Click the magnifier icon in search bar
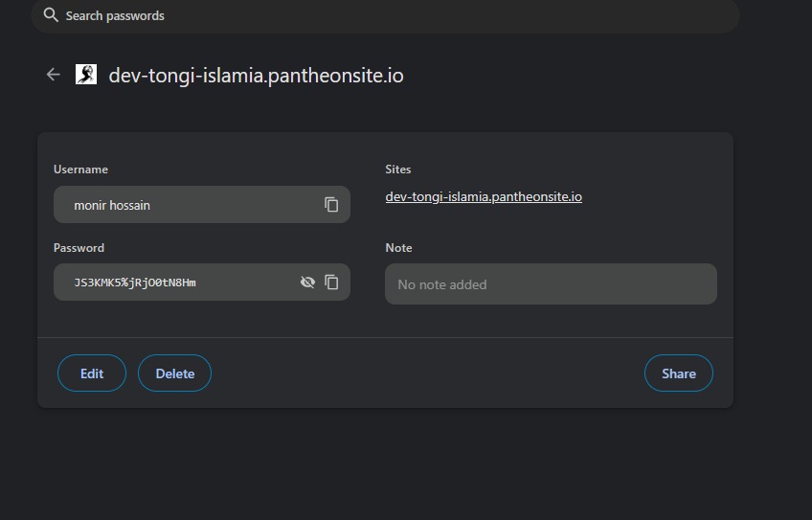 (51, 15)
